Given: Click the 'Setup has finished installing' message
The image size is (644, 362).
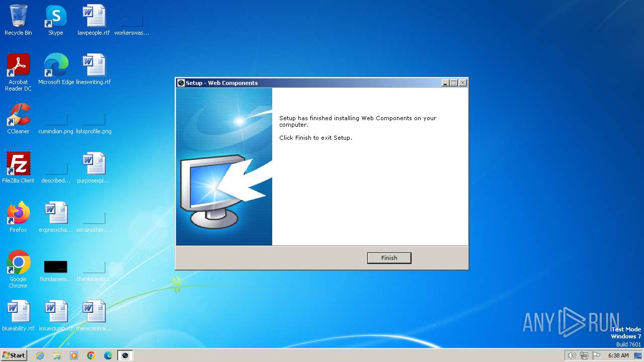Looking at the screenshot, I should click(x=358, y=121).
